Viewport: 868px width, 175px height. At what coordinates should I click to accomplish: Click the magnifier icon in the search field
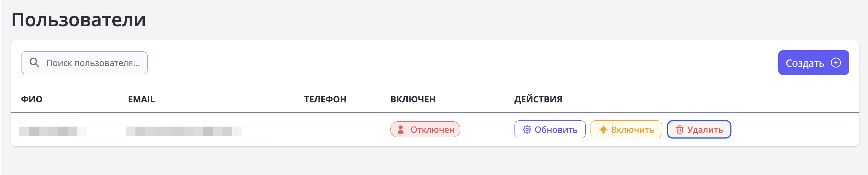coord(34,63)
